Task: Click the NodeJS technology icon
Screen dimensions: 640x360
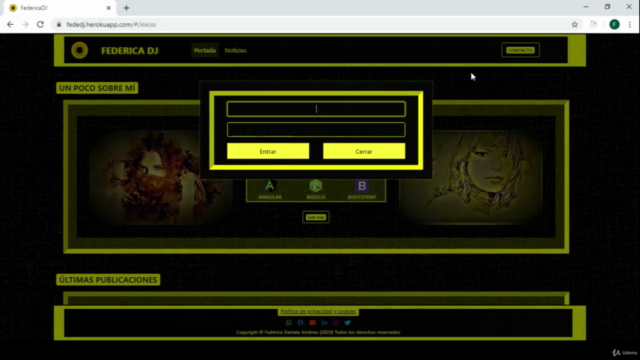Action: (316, 186)
